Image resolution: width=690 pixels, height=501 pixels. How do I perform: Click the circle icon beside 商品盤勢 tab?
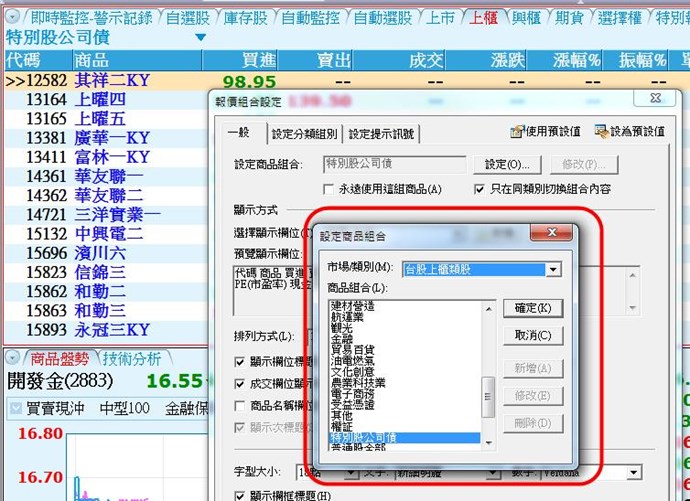point(11,358)
